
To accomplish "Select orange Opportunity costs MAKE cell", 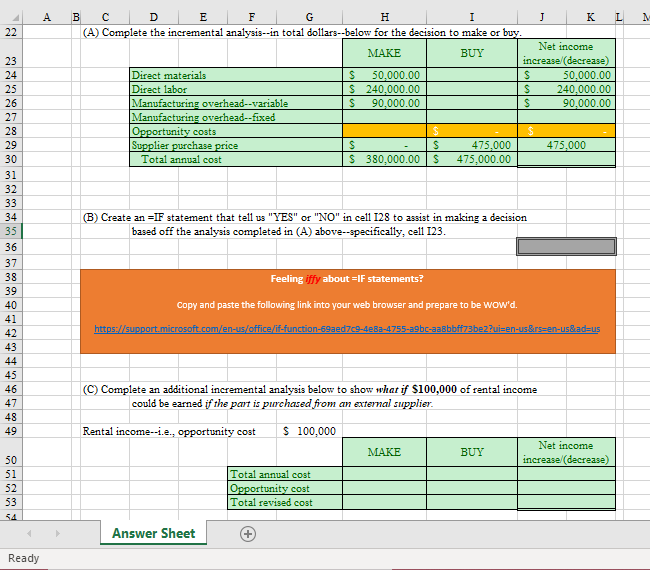I will 384,131.
